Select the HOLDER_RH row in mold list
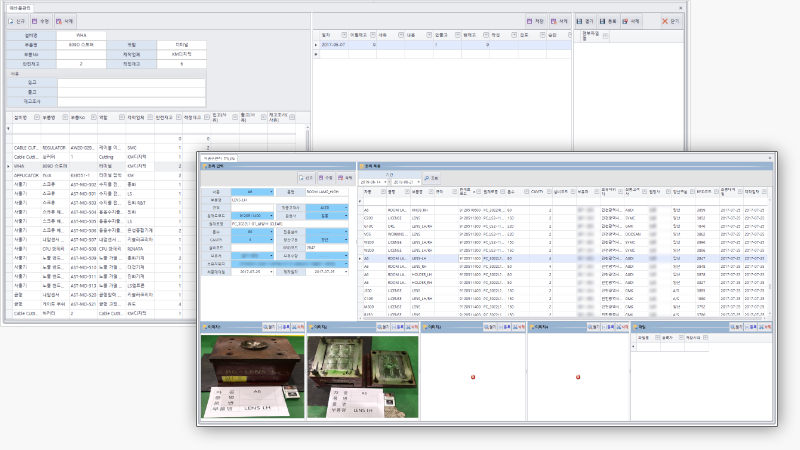 click(x=564, y=282)
